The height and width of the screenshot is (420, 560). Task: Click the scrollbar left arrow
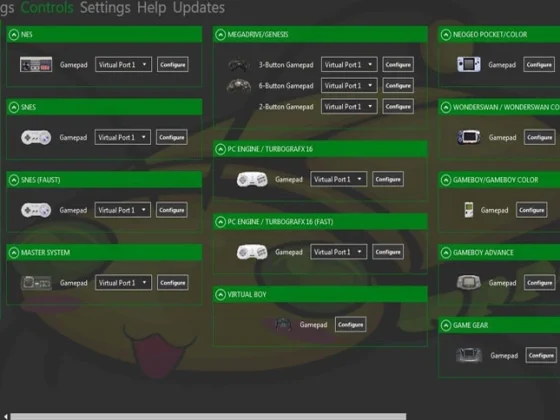pos(5,416)
